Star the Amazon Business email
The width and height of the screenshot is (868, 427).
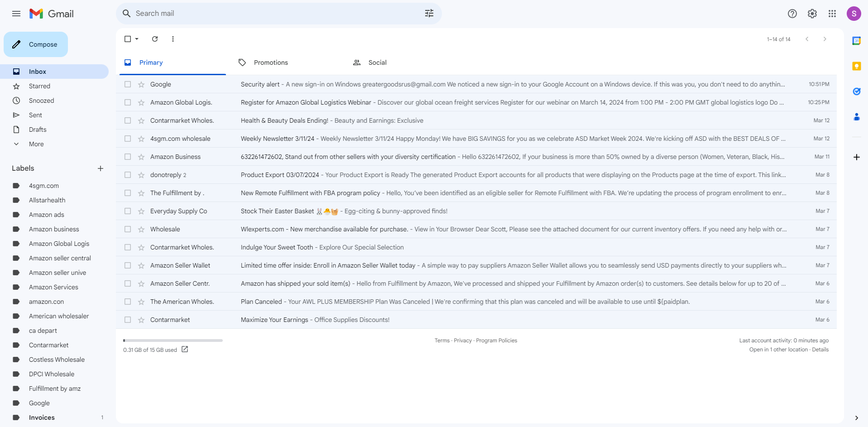pyautogui.click(x=141, y=157)
